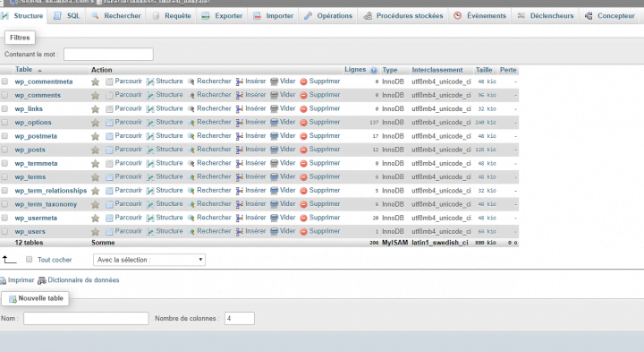Switch to the SQL tab
The height and width of the screenshot is (352, 644).
[x=67, y=15]
